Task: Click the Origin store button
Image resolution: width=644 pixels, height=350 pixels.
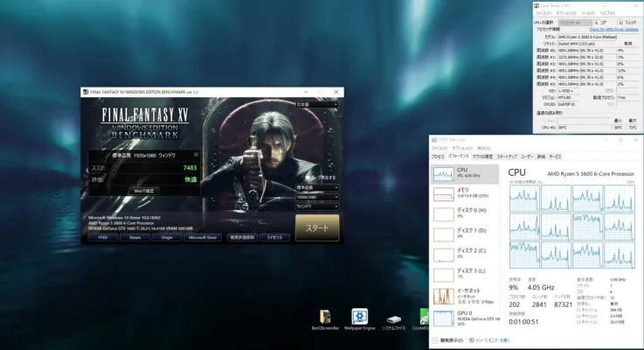Action: (167, 237)
